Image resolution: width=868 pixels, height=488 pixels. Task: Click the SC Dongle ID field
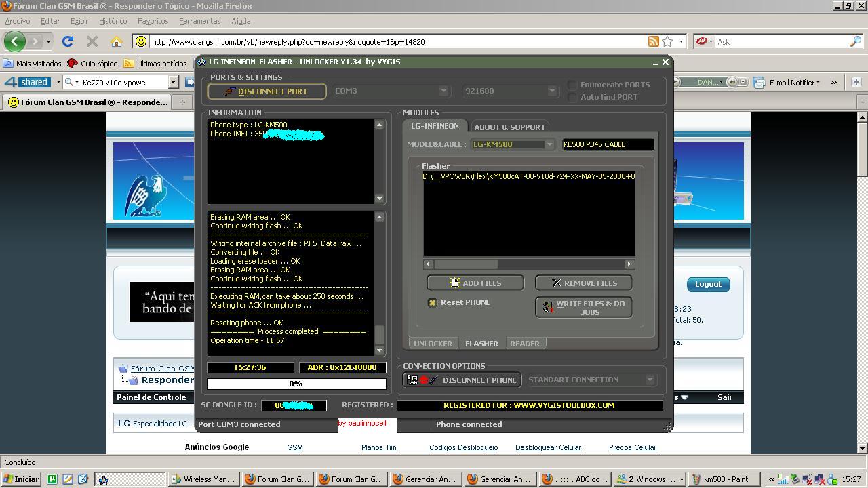pos(294,405)
